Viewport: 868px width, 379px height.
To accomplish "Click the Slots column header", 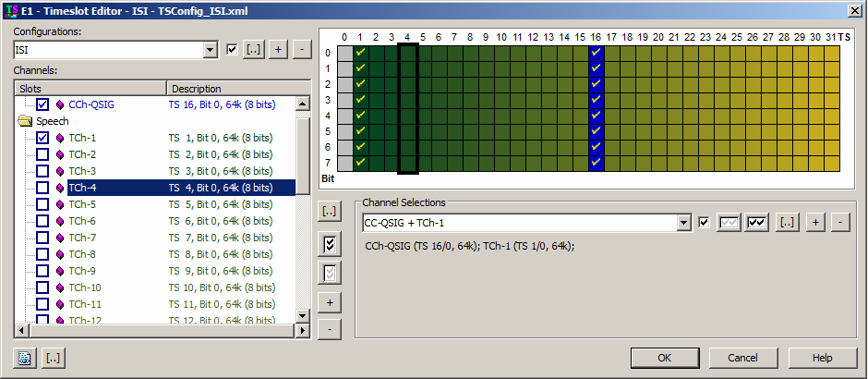I will (90, 88).
